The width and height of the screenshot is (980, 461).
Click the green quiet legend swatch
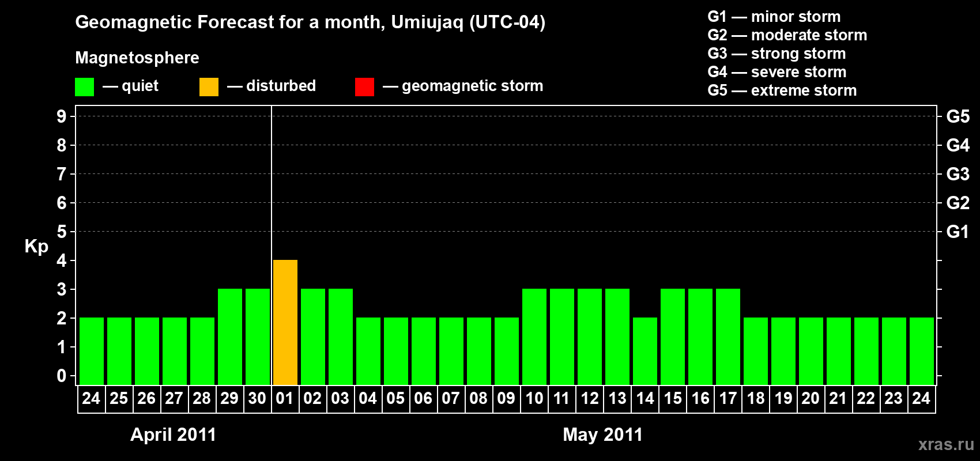pos(84,87)
